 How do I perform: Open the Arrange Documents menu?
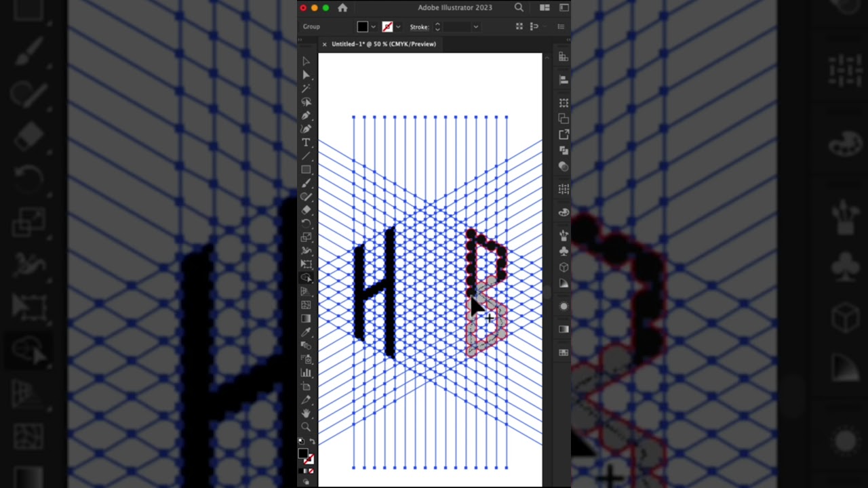(x=545, y=7)
